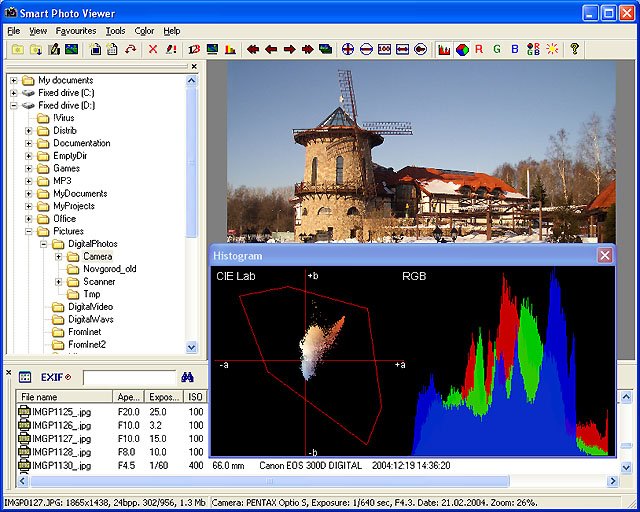Click the red X delete icon in toolbar

[153, 49]
